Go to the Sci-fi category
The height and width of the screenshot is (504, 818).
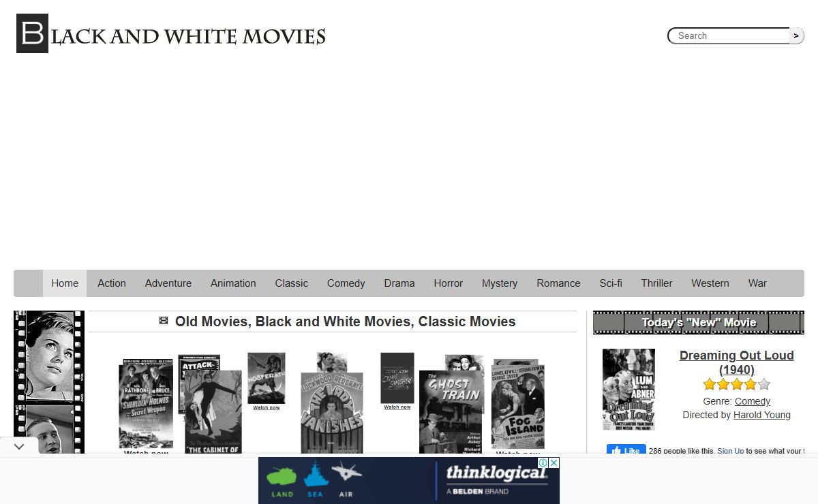pos(611,283)
